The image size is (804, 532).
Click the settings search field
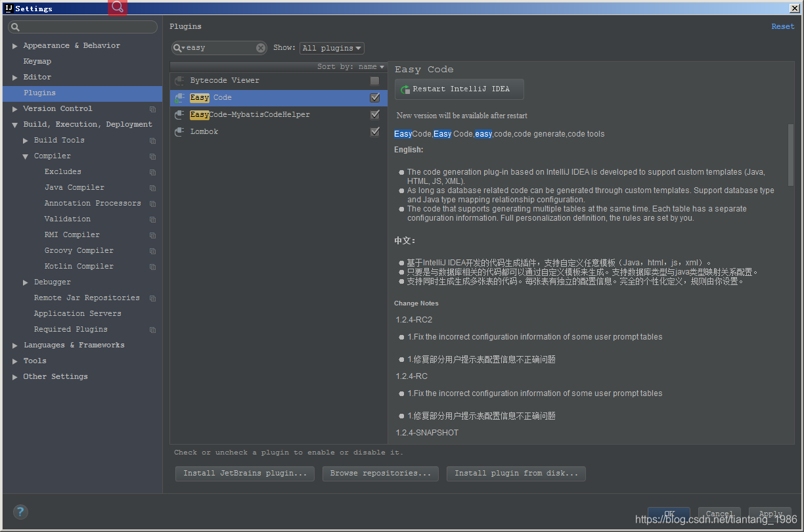(83, 27)
